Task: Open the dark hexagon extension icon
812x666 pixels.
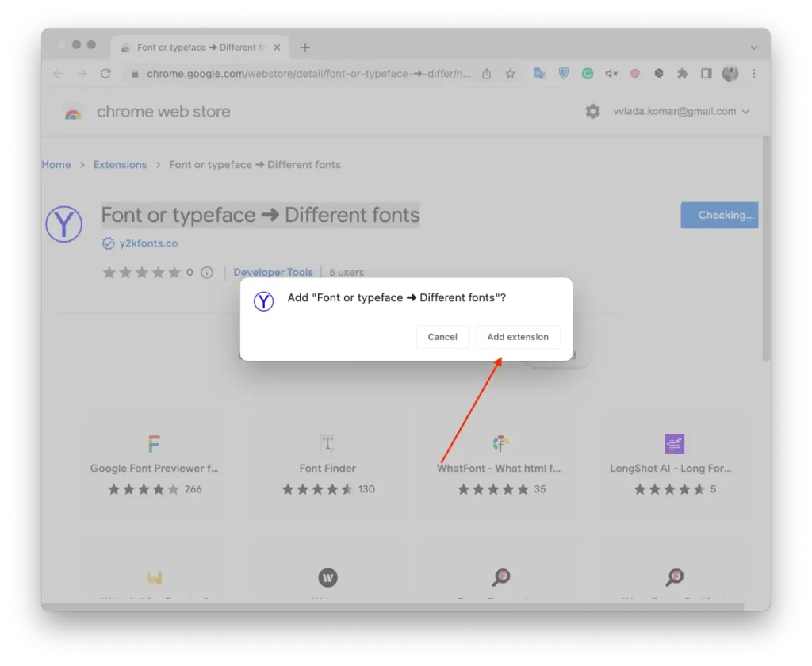Action: point(659,74)
